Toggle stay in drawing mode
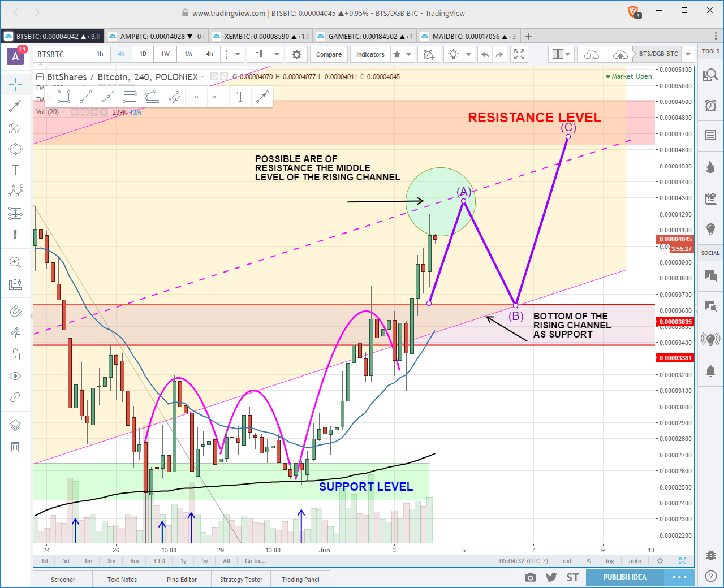724x588 pixels. click(x=15, y=333)
